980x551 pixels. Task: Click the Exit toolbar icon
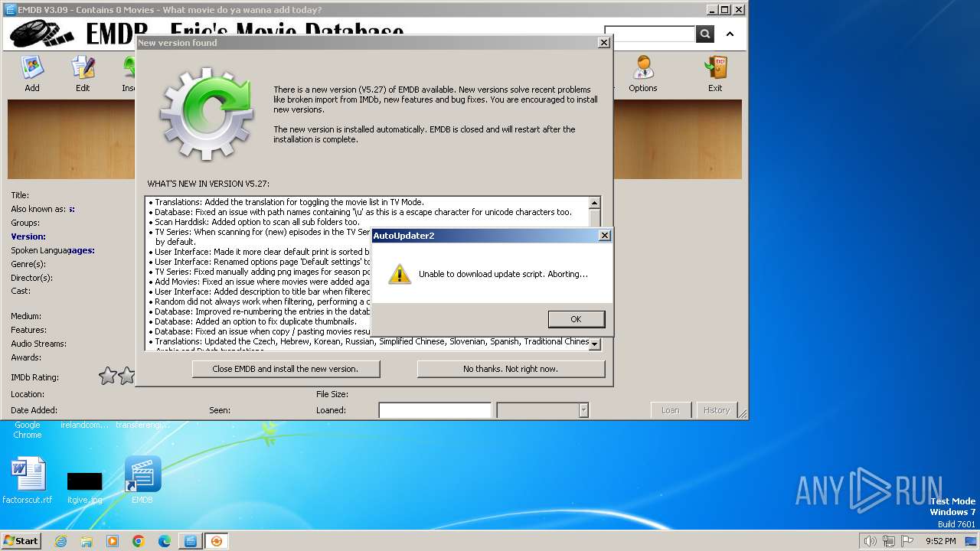tap(715, 74)
